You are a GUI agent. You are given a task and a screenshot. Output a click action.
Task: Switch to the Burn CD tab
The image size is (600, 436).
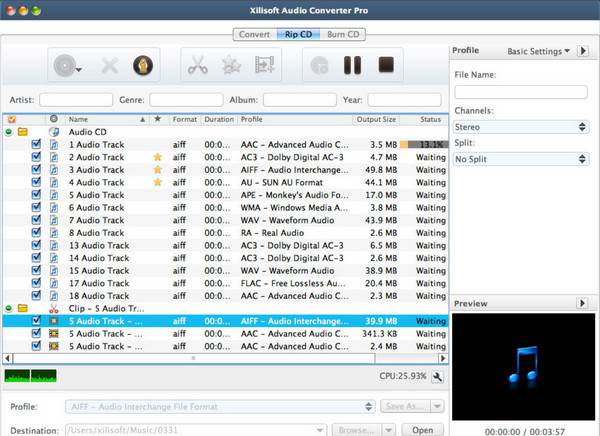(x=343, y=34)
